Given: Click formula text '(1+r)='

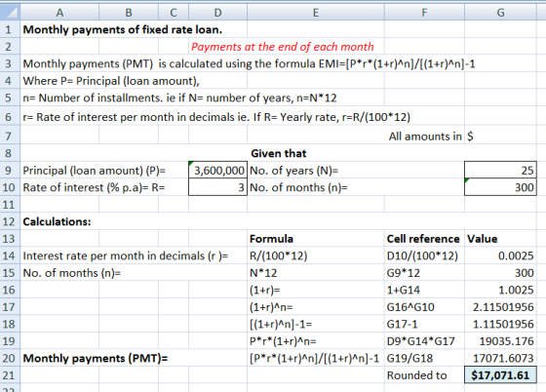Looking at the screenshot, I should pos(264,290).
